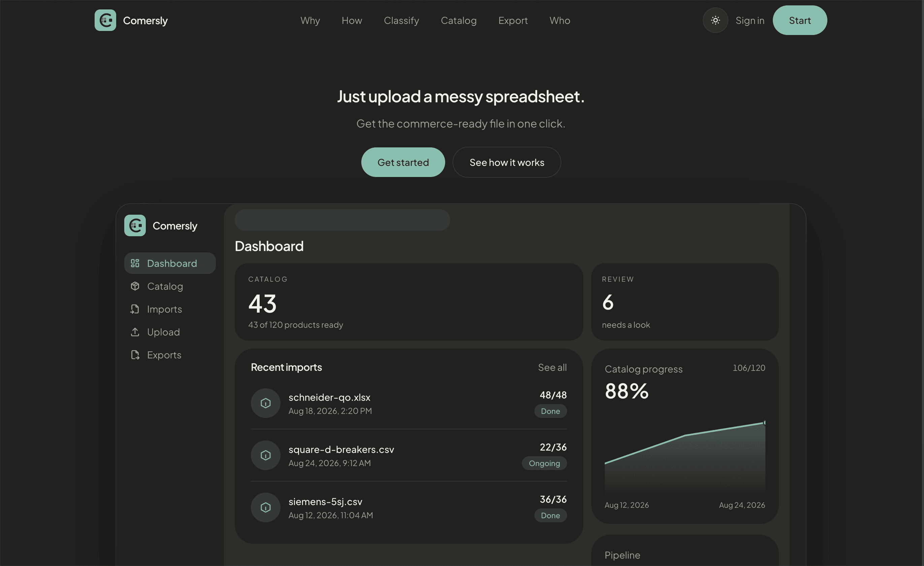Click the search bar above Dashboard heading
The width and height of the screenshot is (924, 566).
tap(342, 220)
